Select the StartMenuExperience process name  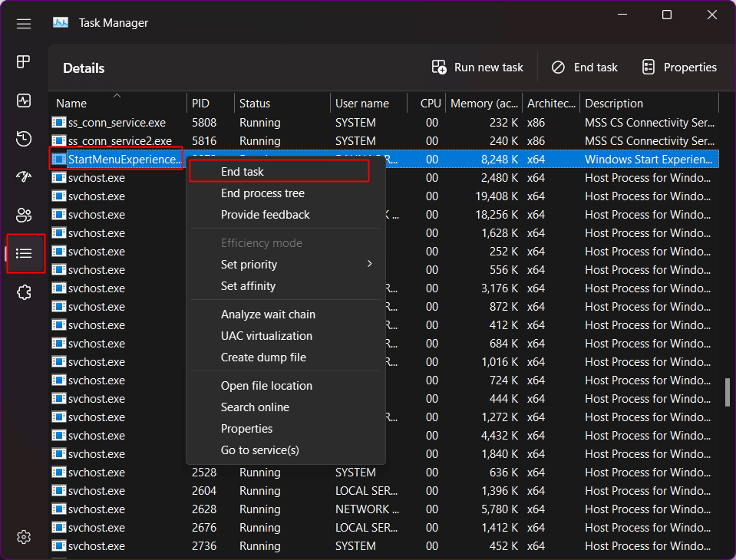(x=124, y=160)
